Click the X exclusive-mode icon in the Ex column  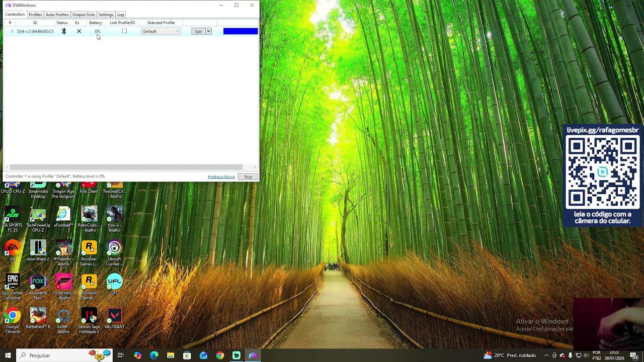click(x=79, y=31)
